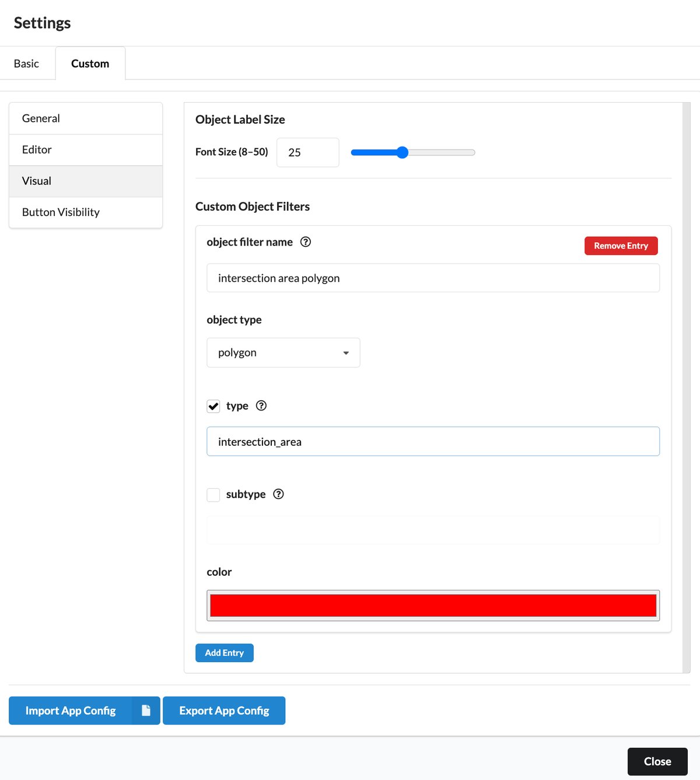Screen dimensions: 700x780
Task: Click the Object Label Size heading
Action: pyautogui.click(x=240, y=120)
